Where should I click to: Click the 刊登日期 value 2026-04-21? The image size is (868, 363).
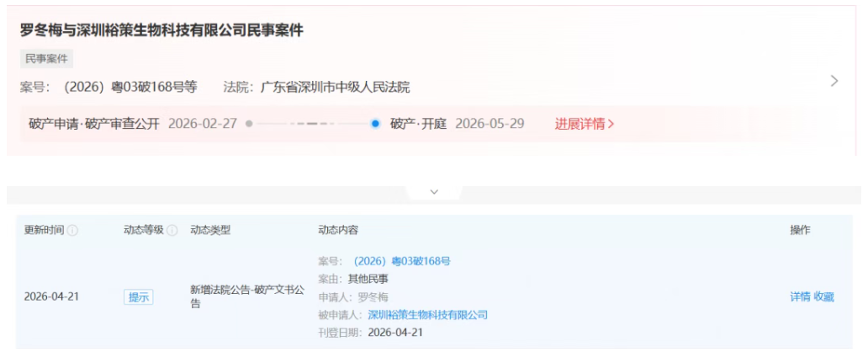(395, 333)
